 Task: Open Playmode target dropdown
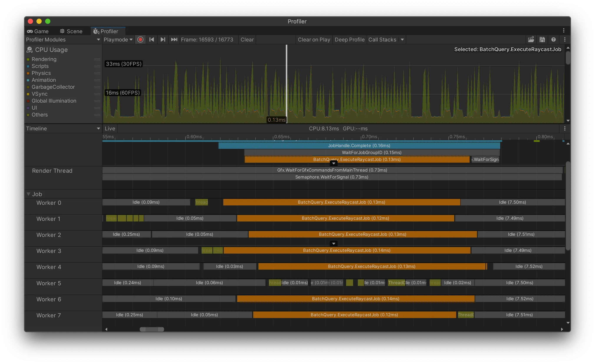pyautogui.click(x=118, y=39)
